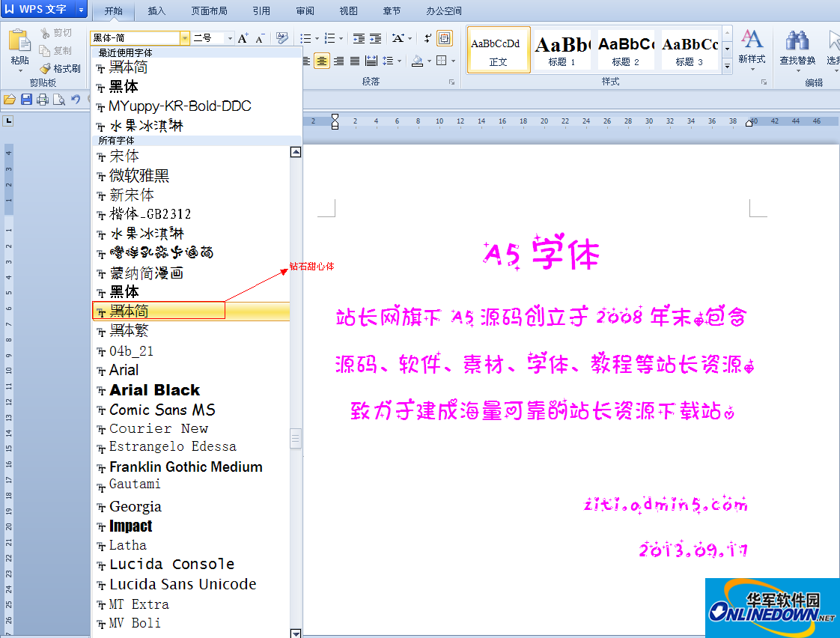The height and width of the screenshot is (638, 840).
Task: Open the 审阅 ribbon tab
Action: [x=305, y=10]
